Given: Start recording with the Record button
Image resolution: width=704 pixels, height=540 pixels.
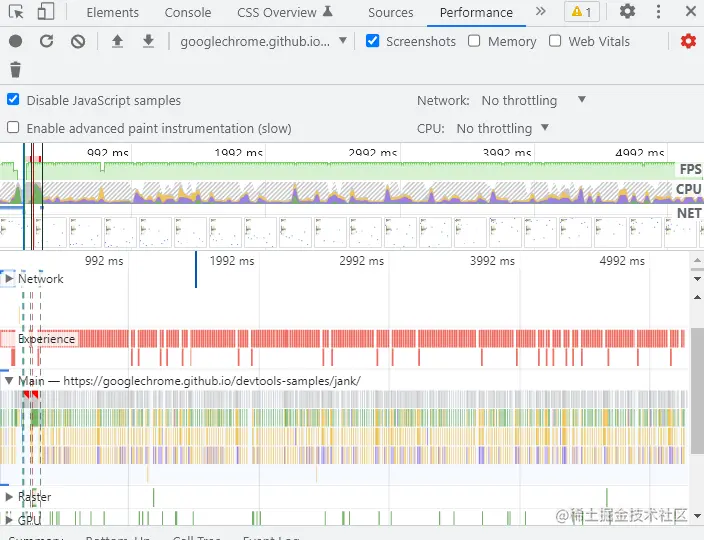Looking at the screenshot, I should 15,41.
